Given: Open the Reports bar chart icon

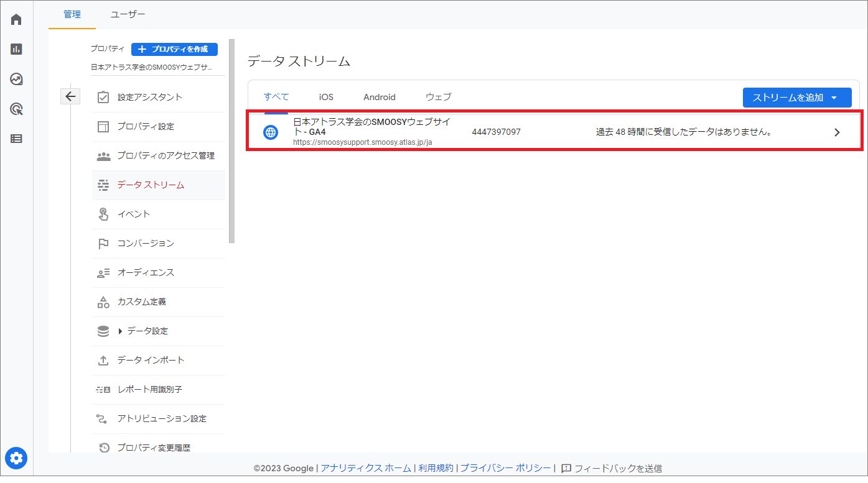Looking at the screenshot, I should [x=16, y=49].
